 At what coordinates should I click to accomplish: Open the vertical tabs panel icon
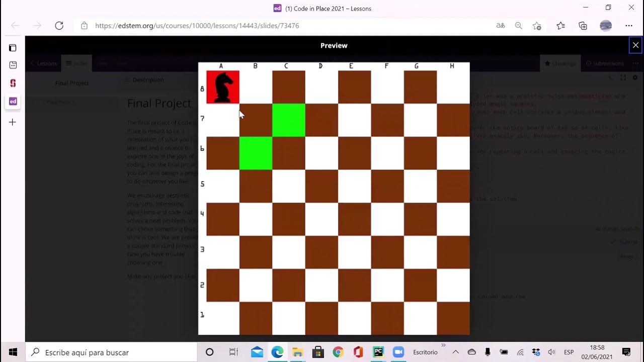pos(13,48)
